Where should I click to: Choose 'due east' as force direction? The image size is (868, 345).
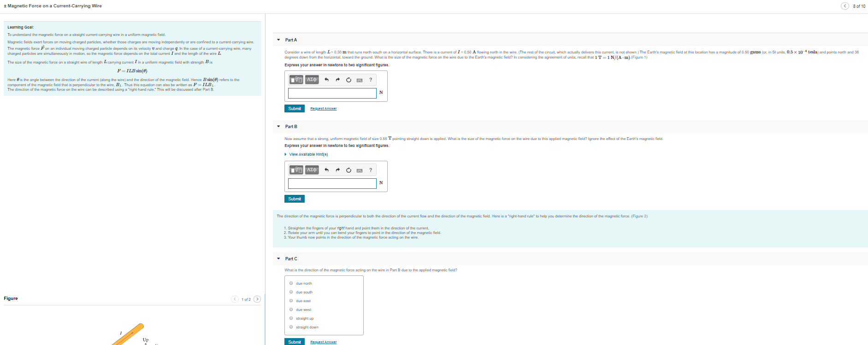tap(291, 301)
